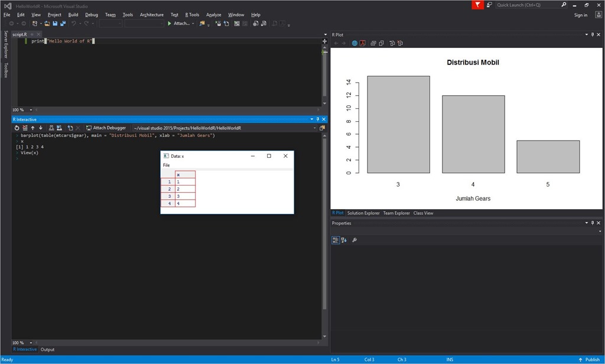
Task: Click Sign in link
Action: [x=580, y=15]
